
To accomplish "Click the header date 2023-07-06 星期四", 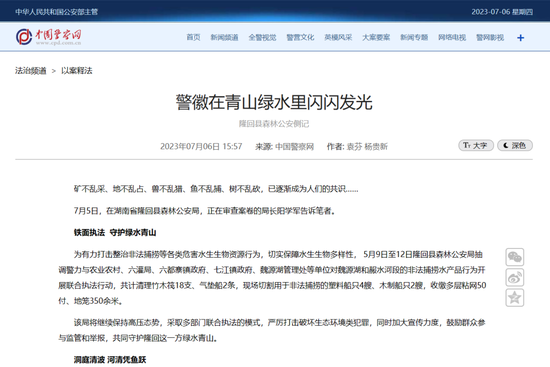I will click(502, 12).
